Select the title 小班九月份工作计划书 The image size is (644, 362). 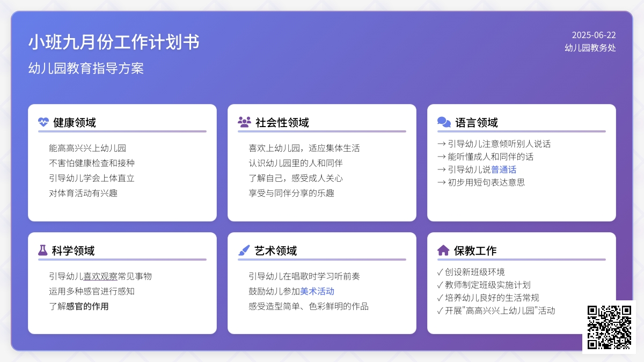click(x=114, y=42)
